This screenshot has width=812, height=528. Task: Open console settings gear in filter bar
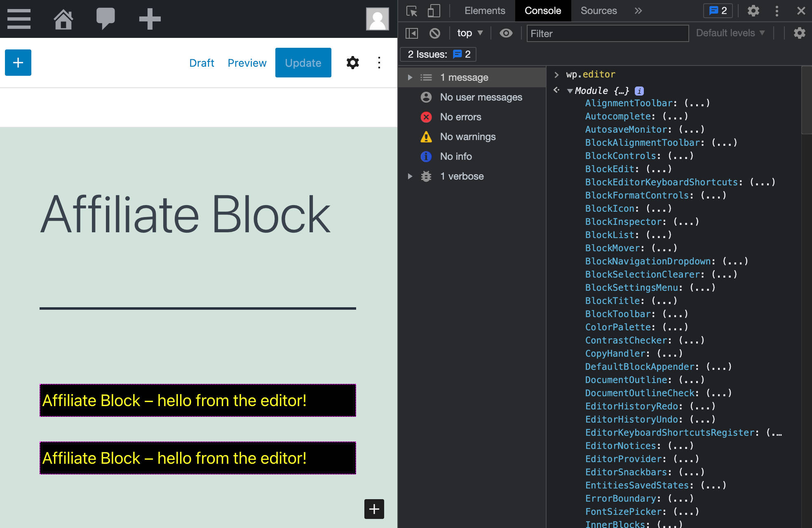799,33
